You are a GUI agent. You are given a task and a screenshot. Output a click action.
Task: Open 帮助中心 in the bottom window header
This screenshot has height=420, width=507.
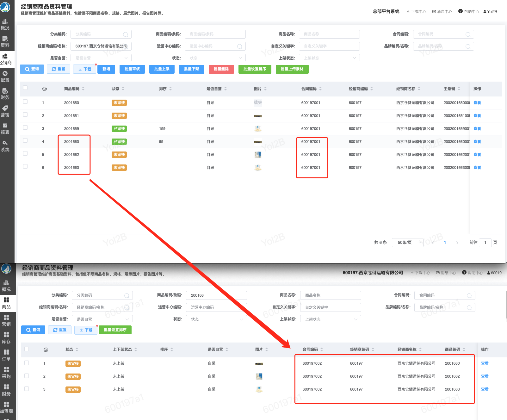pos(473,273)
